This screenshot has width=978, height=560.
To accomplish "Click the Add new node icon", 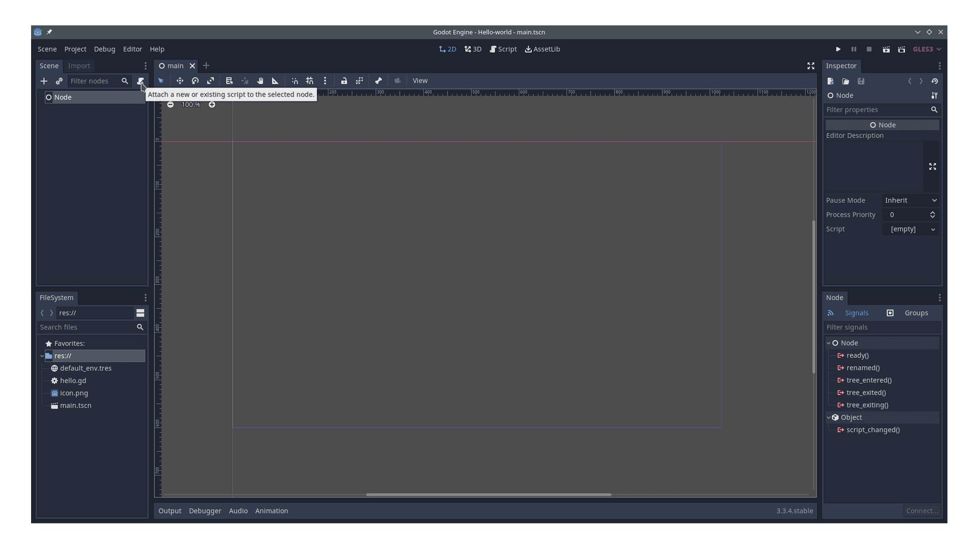I will 43,80.
